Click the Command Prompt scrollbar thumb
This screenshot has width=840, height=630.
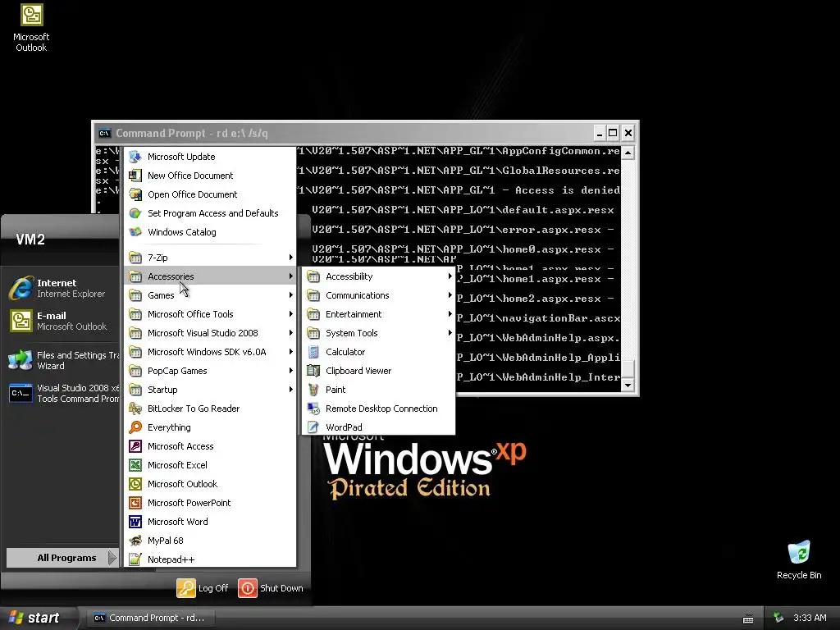[628, 368]
